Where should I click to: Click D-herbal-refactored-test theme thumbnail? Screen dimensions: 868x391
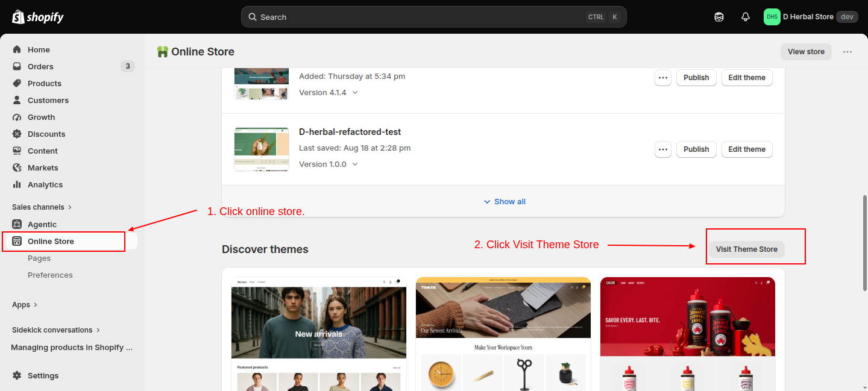[x=262, y=149]
